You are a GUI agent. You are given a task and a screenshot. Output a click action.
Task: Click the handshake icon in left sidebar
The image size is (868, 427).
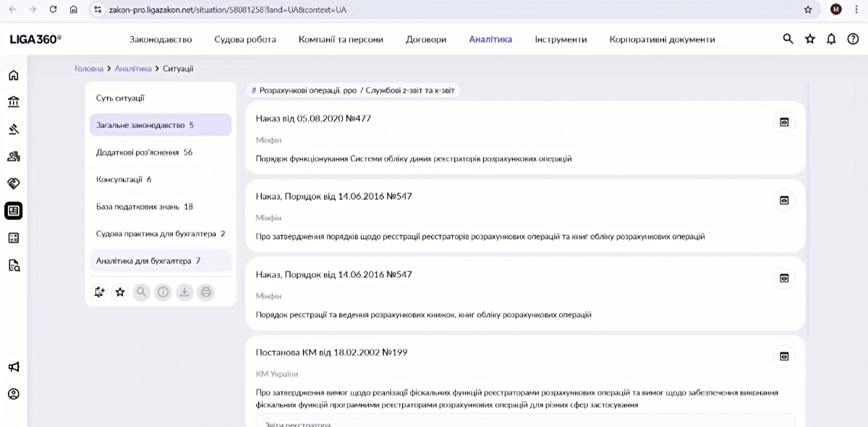point(13,183)
